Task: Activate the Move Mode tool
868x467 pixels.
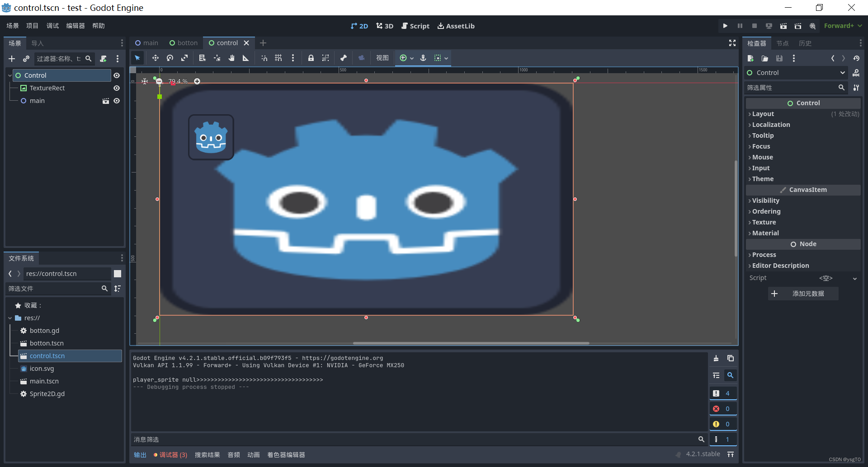Action: (155, 58)
